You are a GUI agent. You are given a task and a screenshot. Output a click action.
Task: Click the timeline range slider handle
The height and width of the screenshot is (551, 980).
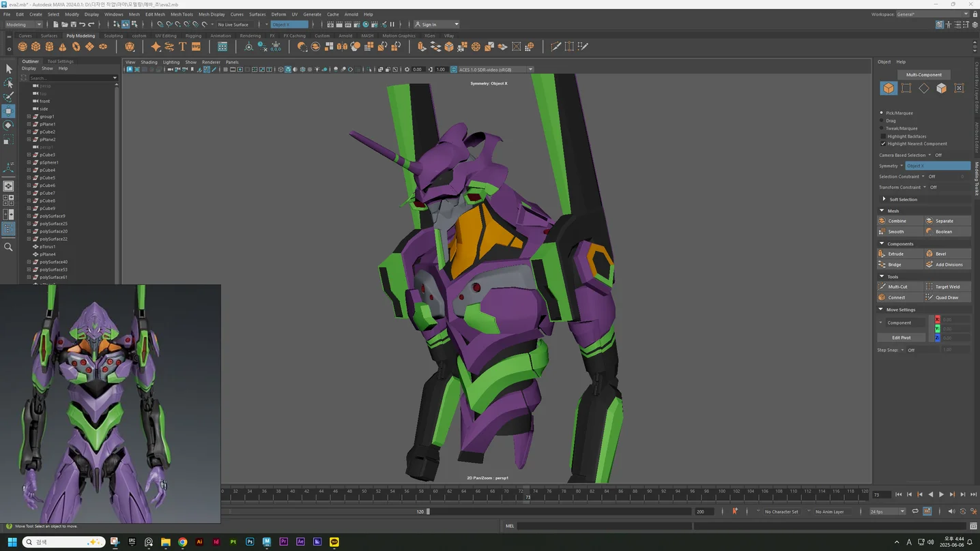tap(428, 511)
